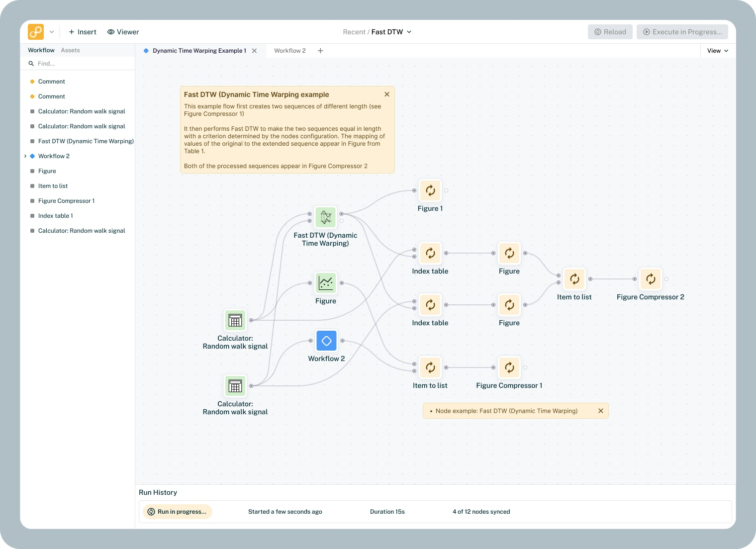The width and height of the screenshot is (756, 549).
Task: Click Execute in Progress button
Action: (682, 32)
